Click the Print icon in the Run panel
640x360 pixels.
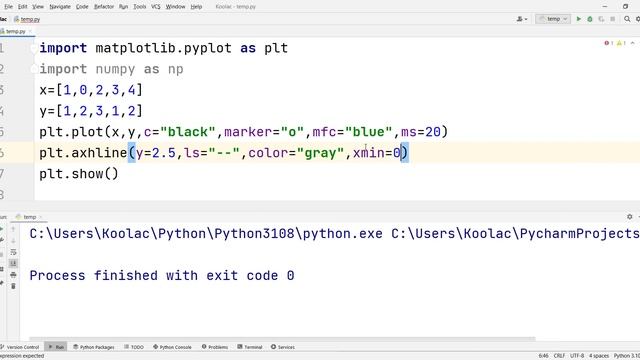pyautogui.click(x=13, y=275)
